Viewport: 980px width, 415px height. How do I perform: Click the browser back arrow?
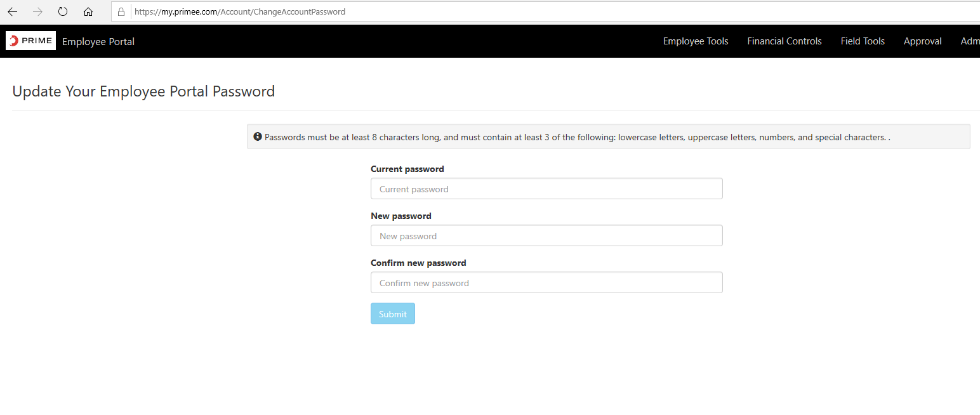click(x=12, y=12)
